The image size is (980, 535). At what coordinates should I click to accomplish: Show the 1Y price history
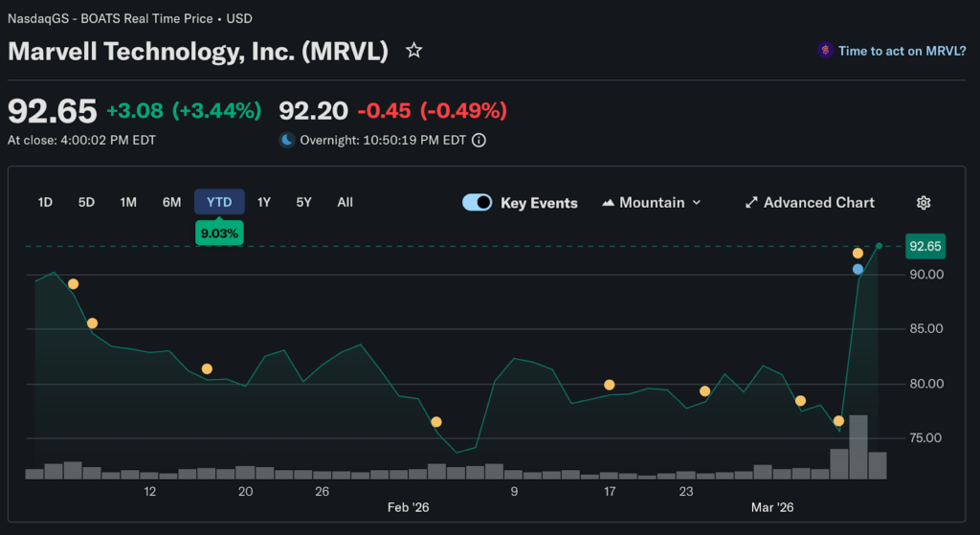point(264,202)
